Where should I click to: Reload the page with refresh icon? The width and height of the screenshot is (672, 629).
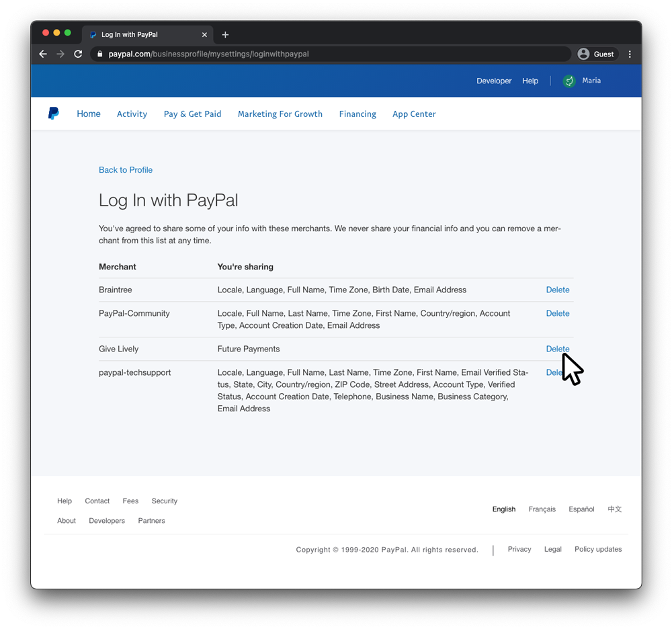click(x=78, y=54)
